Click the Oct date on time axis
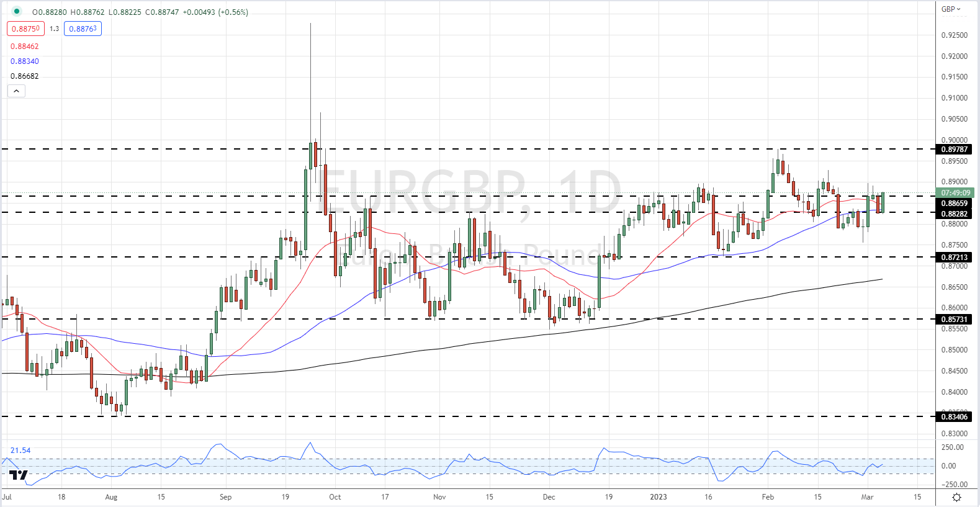Screen dimensions: 980x507 coord(335,497)
